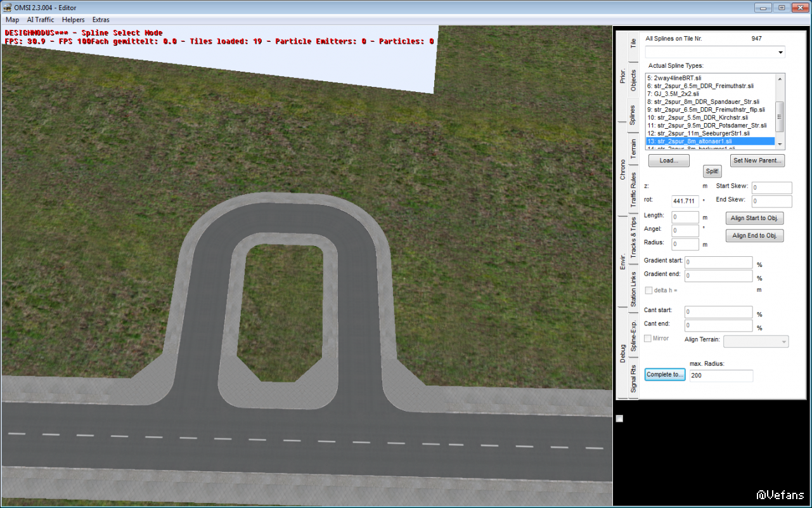
Task: Click the OMSI editor title bar icon
Action: click(8, 7)
